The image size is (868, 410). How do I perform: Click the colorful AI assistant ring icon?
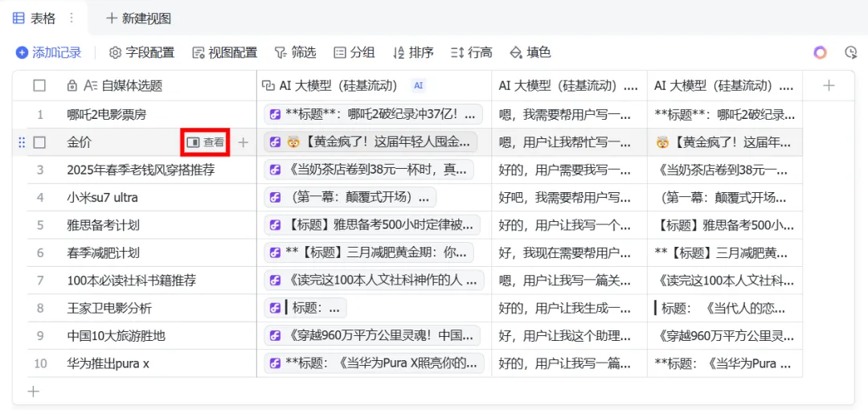click(x=820, y=52)
